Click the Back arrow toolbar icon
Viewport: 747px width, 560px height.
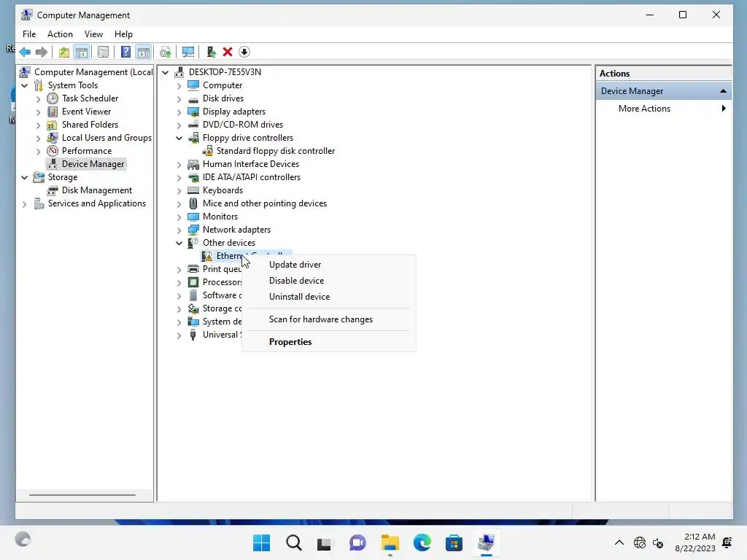tap(26, 52)
